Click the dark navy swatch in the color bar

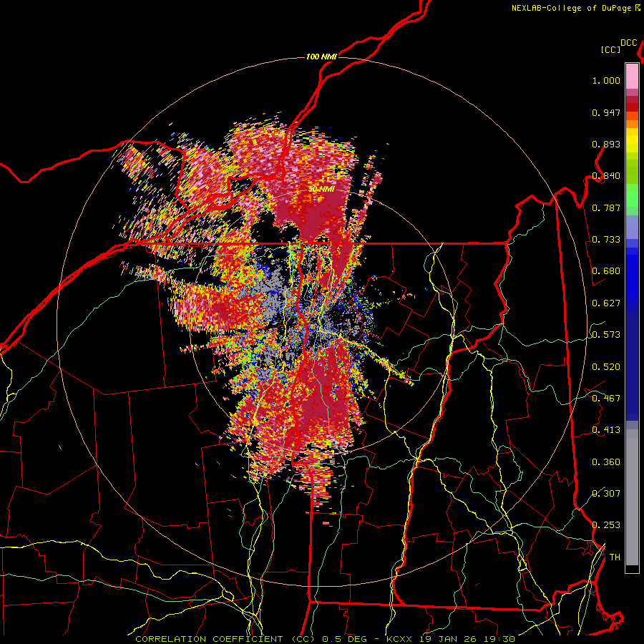tap(632, 366)
